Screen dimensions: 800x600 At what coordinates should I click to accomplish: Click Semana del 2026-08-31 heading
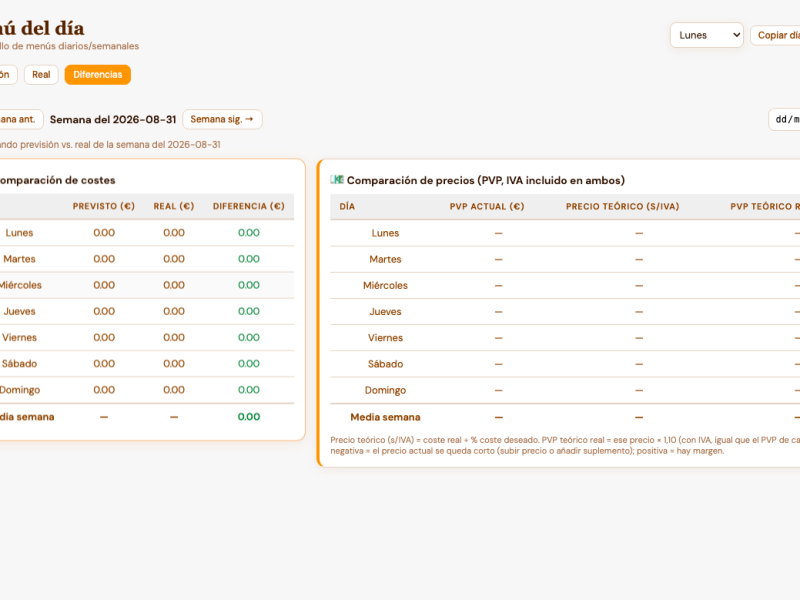(113, 119)
